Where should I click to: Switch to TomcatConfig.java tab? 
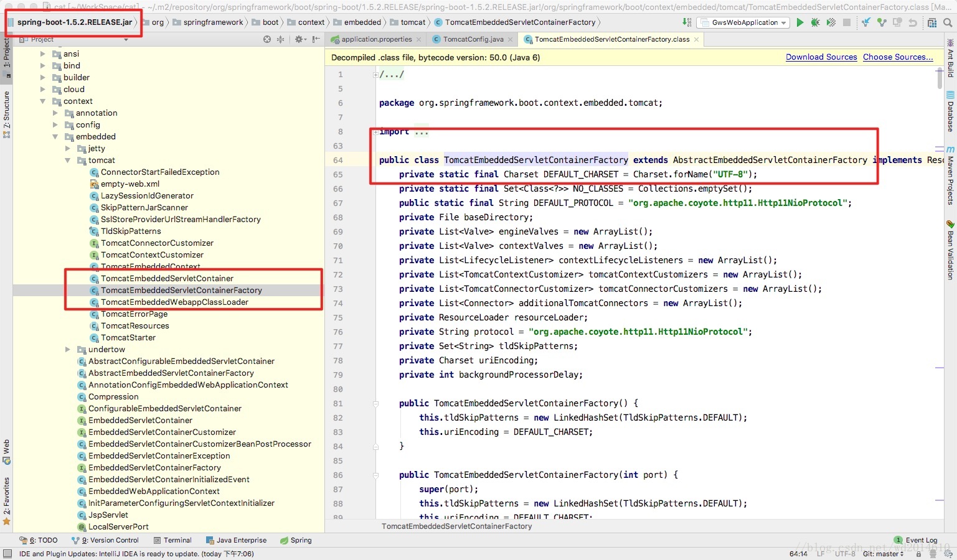(x=473, y=39)
